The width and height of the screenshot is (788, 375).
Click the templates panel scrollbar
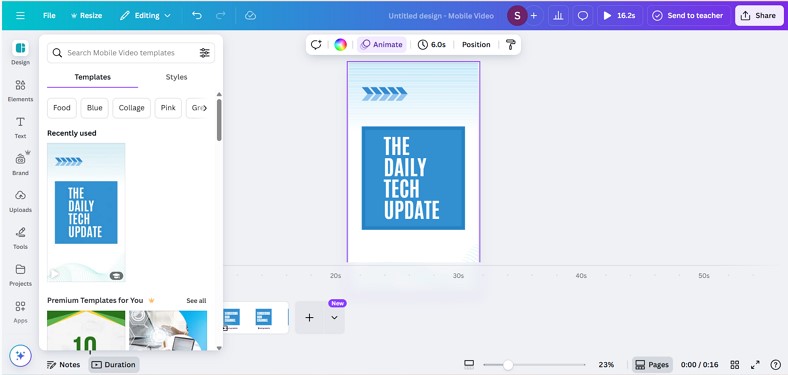219,120
